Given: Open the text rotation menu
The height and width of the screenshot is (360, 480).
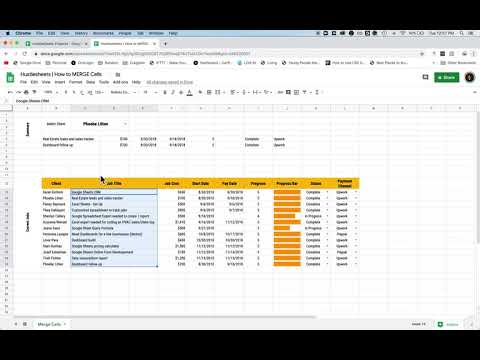Looking at the screenshot, I should point(268,92).
